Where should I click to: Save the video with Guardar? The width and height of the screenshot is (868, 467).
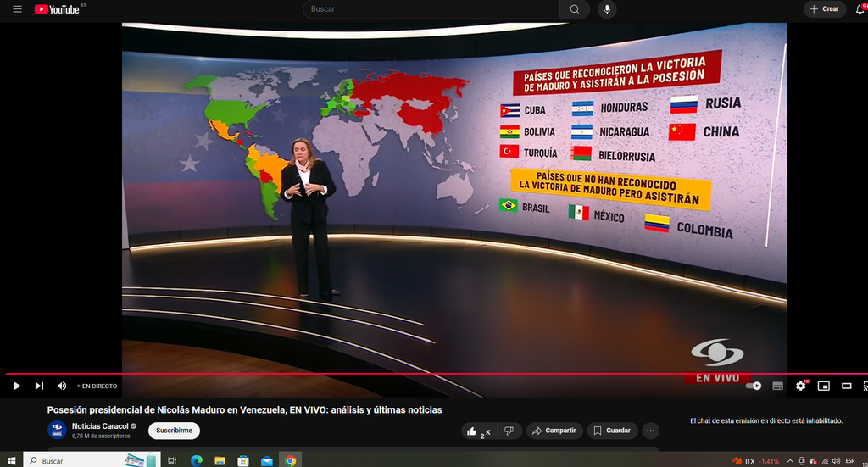click(x=612, y=431)
